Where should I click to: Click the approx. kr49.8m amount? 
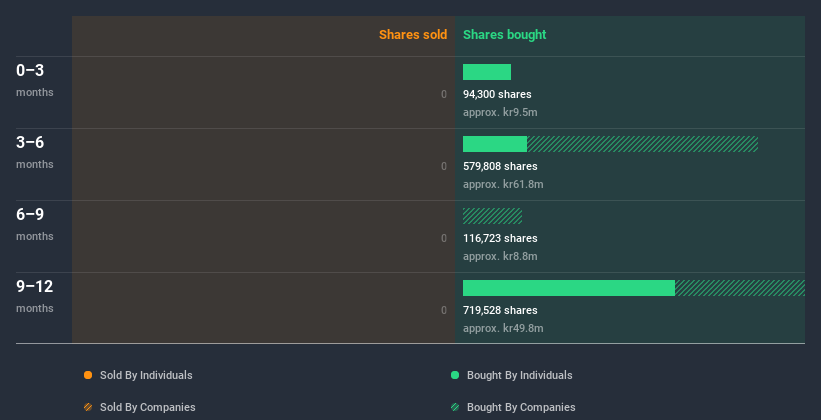click(x=503, y=328)
